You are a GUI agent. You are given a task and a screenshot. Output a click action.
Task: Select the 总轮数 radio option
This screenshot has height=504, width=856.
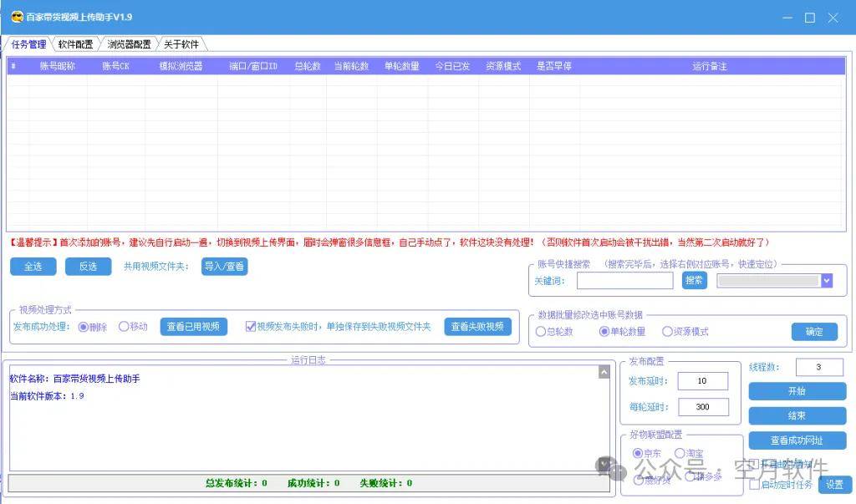pos(542,331)
